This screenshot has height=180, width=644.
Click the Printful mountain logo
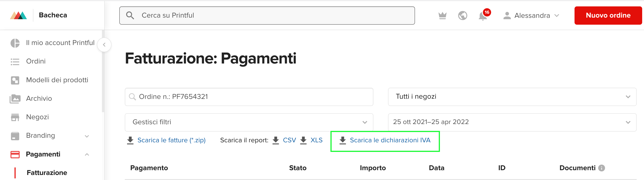click(x=18, y=15)
